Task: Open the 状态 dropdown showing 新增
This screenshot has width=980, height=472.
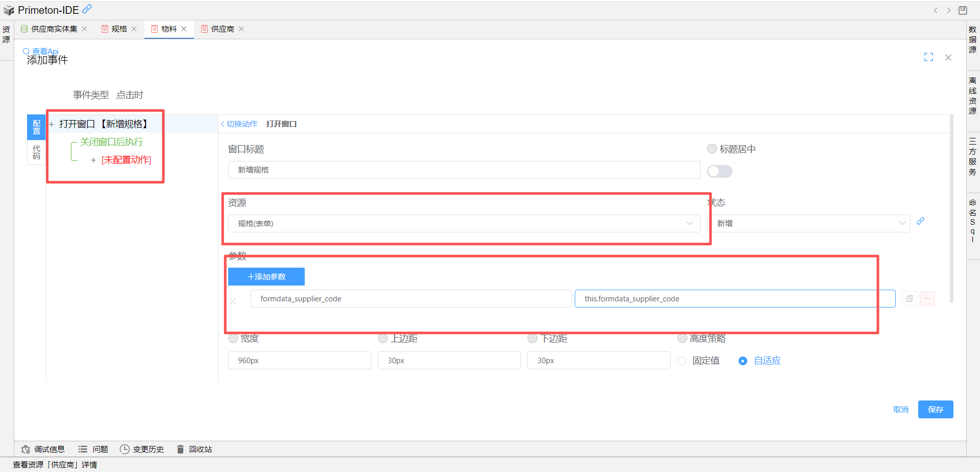Action: (x=810, y=224)
